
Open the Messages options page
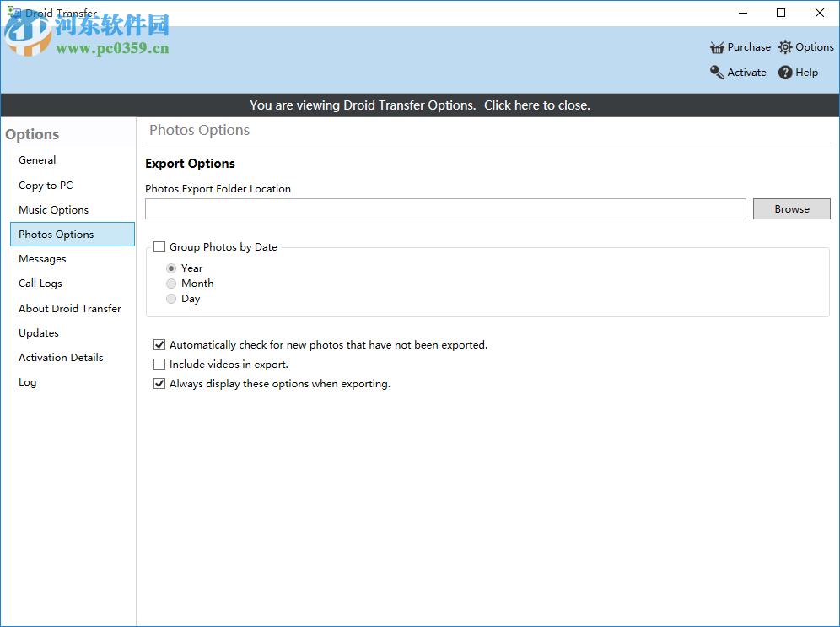tap(42, 258)
